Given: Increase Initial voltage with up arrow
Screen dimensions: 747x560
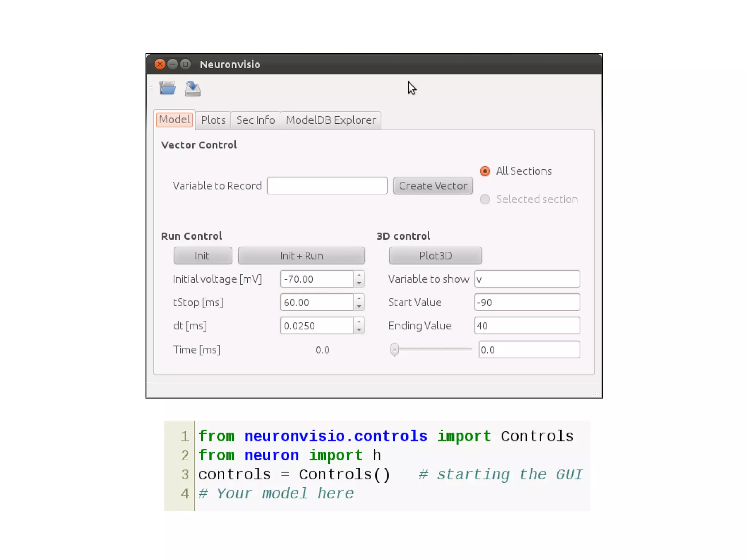Looking at the screenshot, I should click(x=359, y=275).
